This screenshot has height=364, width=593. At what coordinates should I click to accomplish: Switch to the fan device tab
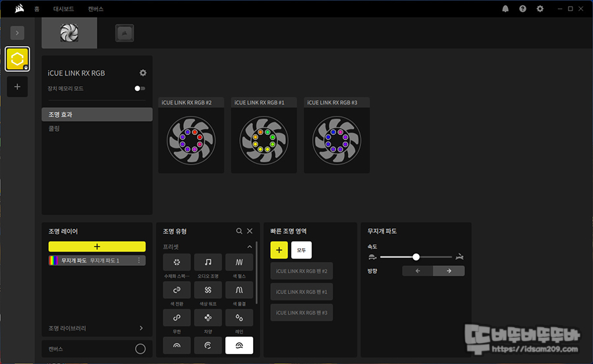click(69, 33)
